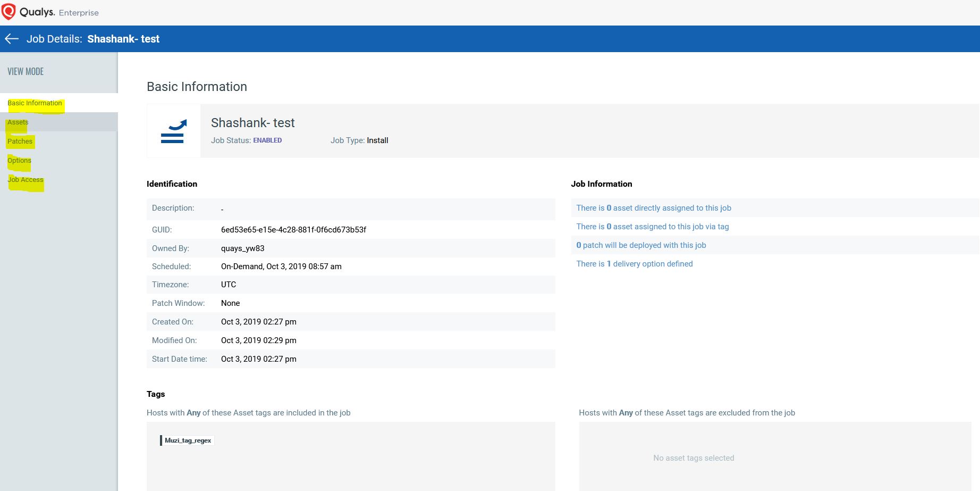The width and height of the screenshot is (980, 491).
Task: Click the GUID value in Identification
Action: point(293,229)
